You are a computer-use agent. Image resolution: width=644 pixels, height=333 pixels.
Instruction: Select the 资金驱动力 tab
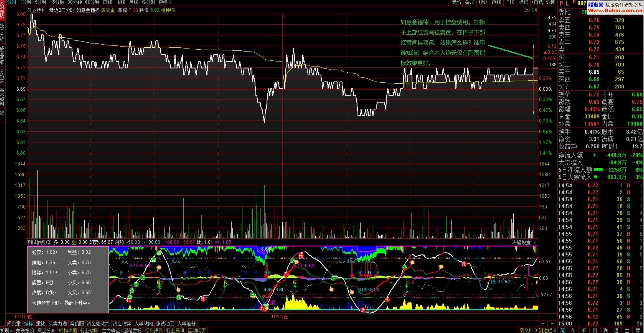coord(98,324)
